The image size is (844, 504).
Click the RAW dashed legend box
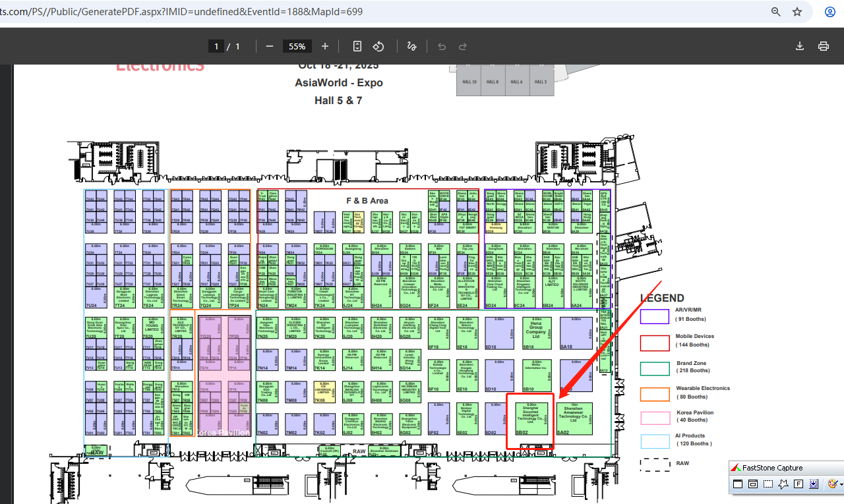point(654,464)
